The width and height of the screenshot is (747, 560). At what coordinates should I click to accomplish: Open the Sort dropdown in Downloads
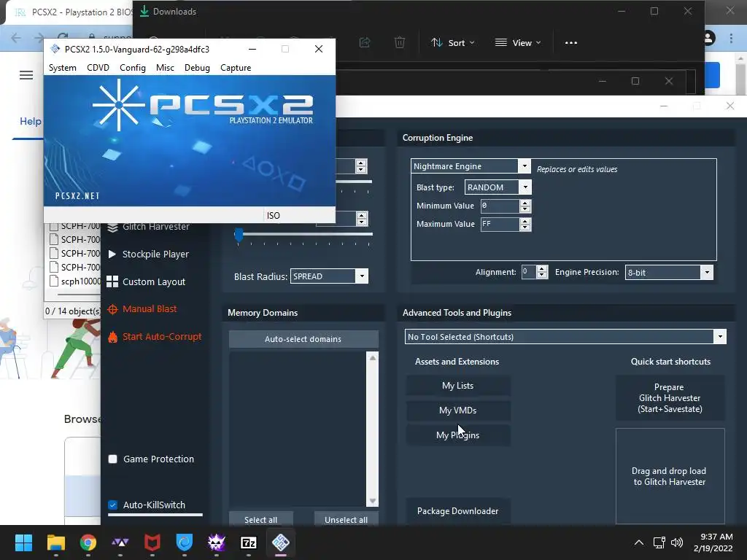(x=452, y=43)
